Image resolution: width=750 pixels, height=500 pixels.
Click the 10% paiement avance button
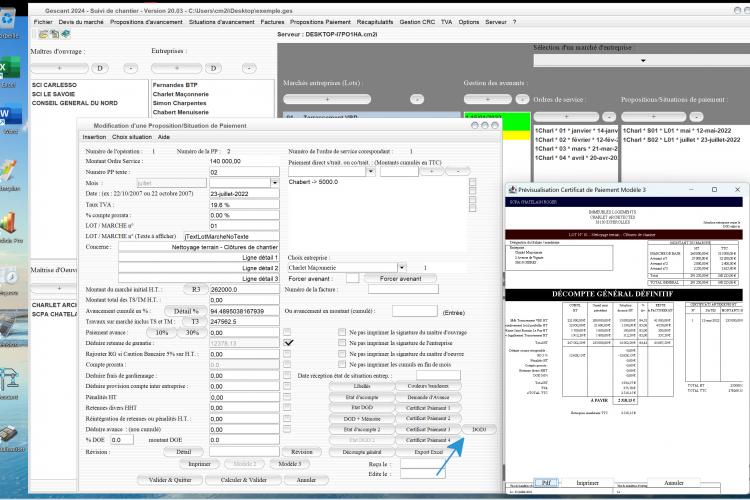click(161, 333)
